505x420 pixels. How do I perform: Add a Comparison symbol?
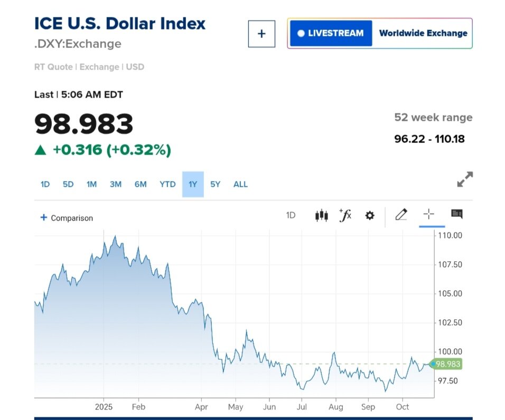(x=67, y=218)
